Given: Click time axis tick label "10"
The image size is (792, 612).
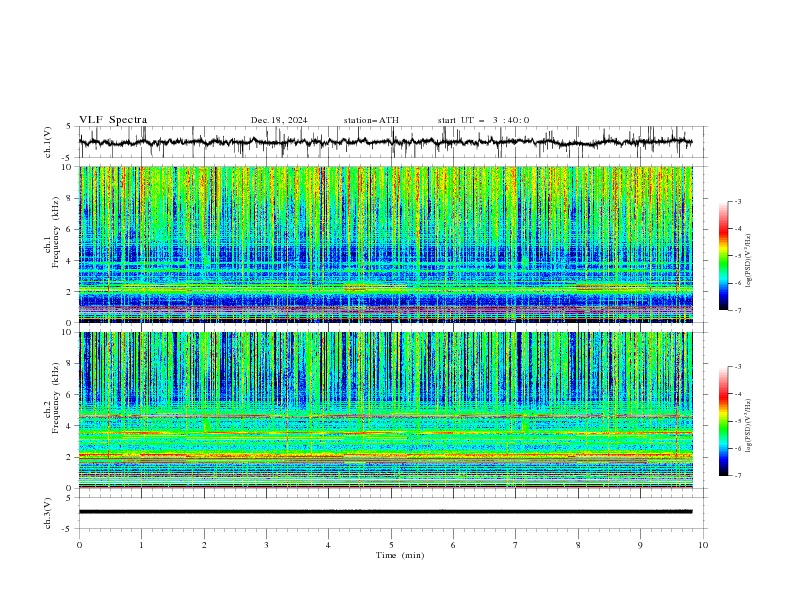Looking at the screenshot, I should [703, 545].
